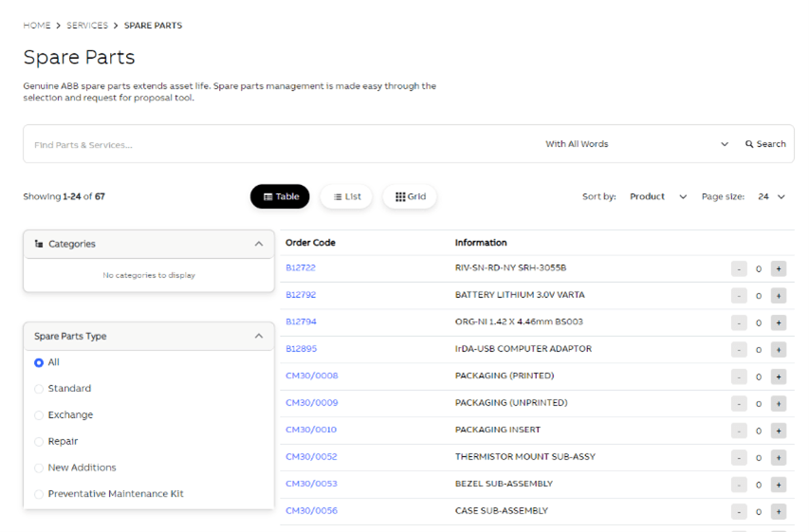
Task: Switch to List view
Action: click(346, 197)
